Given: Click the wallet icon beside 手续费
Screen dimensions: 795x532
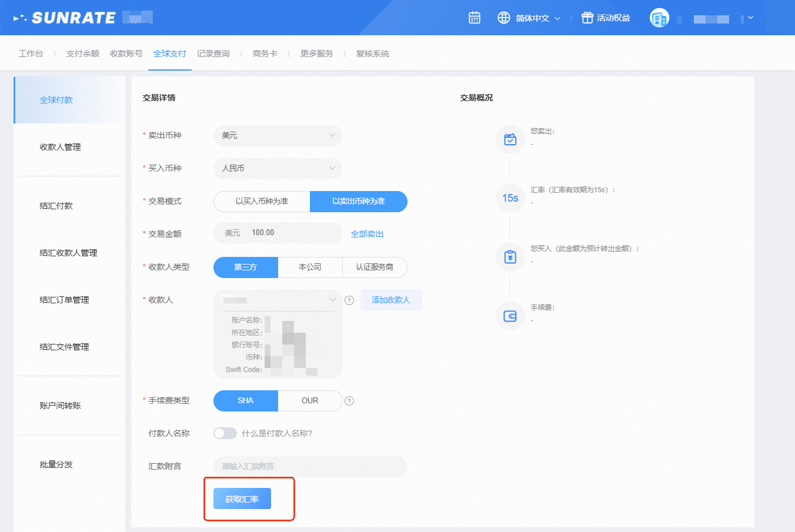Looking at the screenshot, I should pyautogui.click(x=510, y=316).
